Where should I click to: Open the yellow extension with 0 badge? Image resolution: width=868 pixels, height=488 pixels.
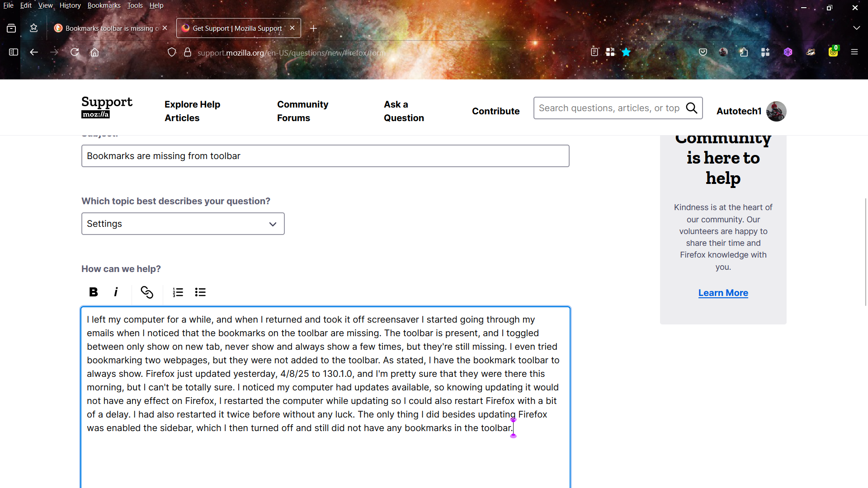pyautogui.click(x=833, y=52)
